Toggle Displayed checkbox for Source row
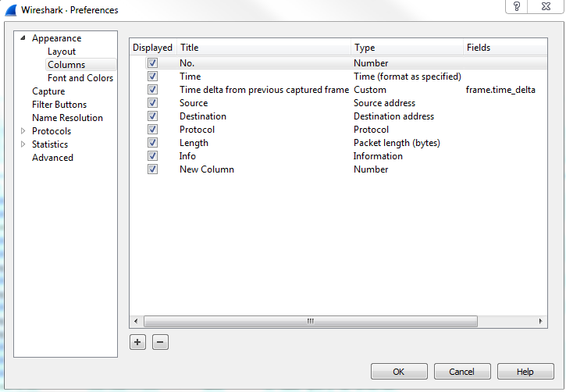This screenshot has height=392, width=566. (152, 103)
